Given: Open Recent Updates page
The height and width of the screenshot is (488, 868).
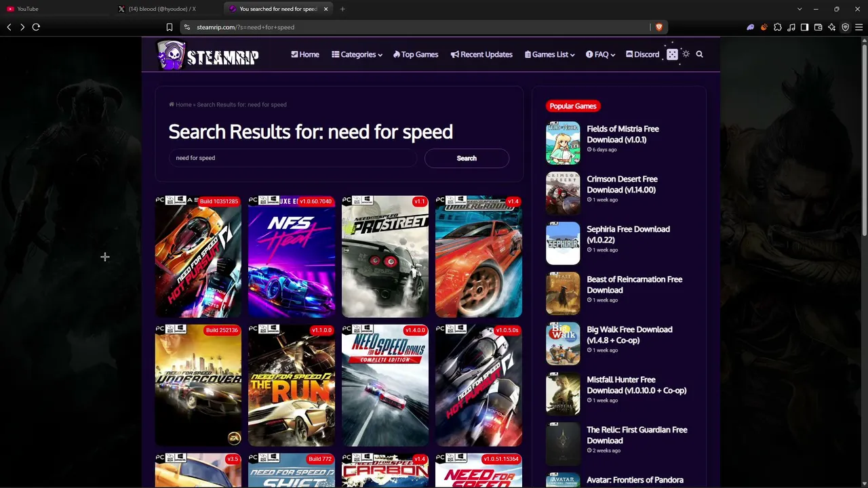Looking at the screenshot, I should [481, 54].
